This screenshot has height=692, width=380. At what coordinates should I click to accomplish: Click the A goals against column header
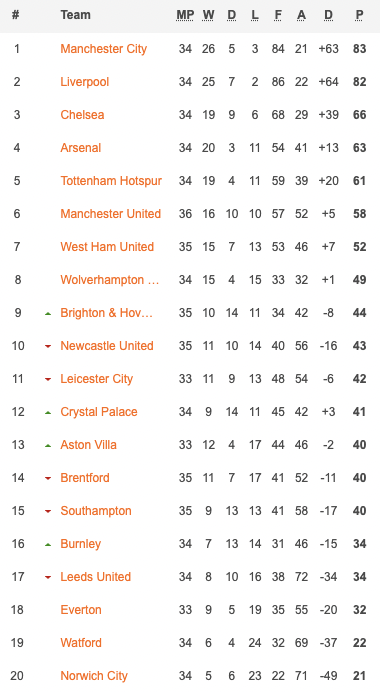tap(301, 15)
